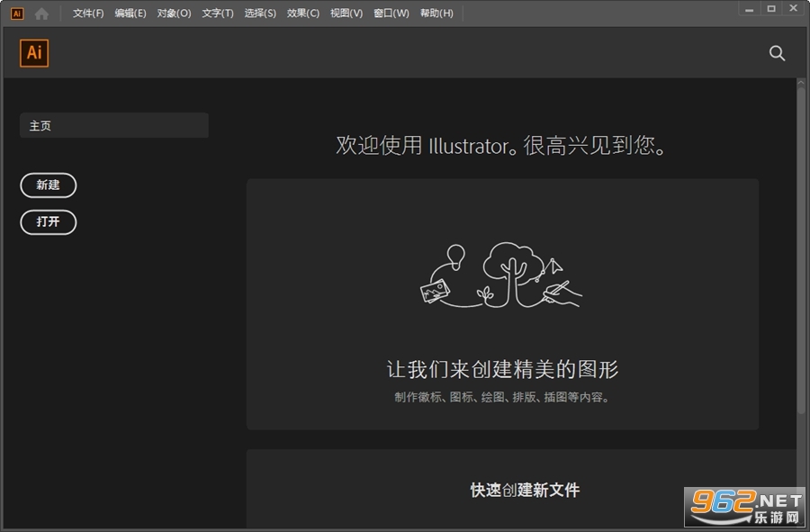Close the Illustrator window
This screenshot has height=532, width=810.
point(794,9)
